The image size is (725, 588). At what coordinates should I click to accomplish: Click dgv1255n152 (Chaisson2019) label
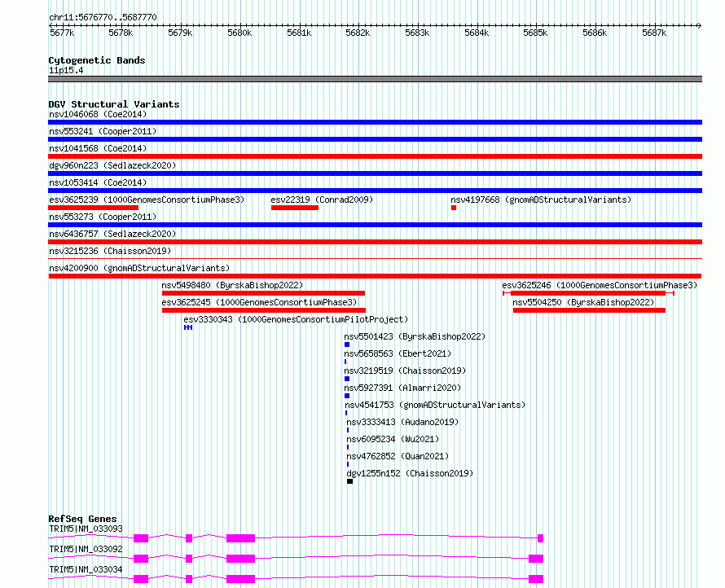(x=410, y=473)
